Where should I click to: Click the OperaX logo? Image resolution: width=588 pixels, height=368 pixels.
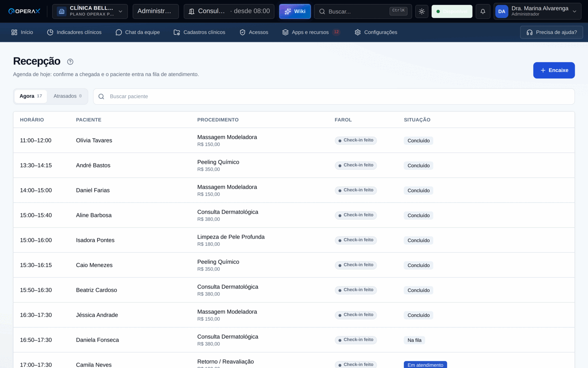pos(24,11)
